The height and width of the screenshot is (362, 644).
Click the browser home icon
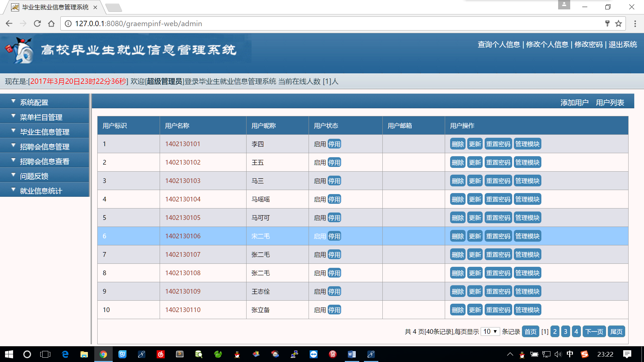pos(51,23)
